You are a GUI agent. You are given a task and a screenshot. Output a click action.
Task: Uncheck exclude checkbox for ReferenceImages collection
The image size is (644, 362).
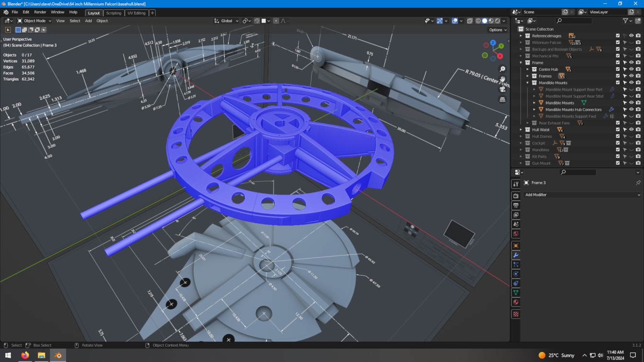618,36
